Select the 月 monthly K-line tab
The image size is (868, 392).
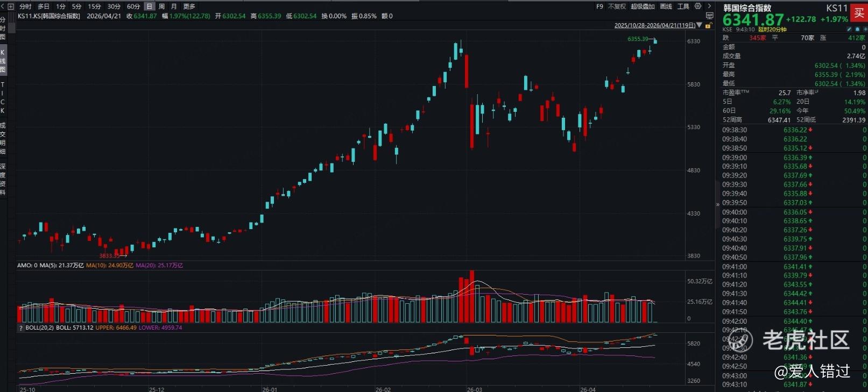[173, 6]
